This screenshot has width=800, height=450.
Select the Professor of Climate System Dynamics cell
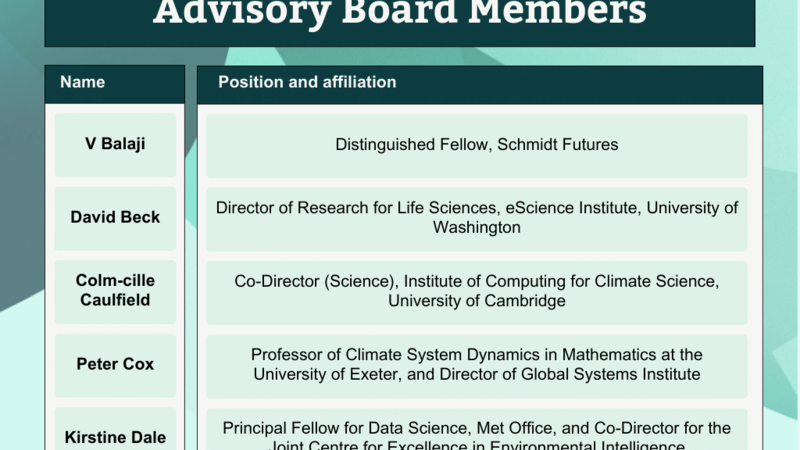(477, 365)
